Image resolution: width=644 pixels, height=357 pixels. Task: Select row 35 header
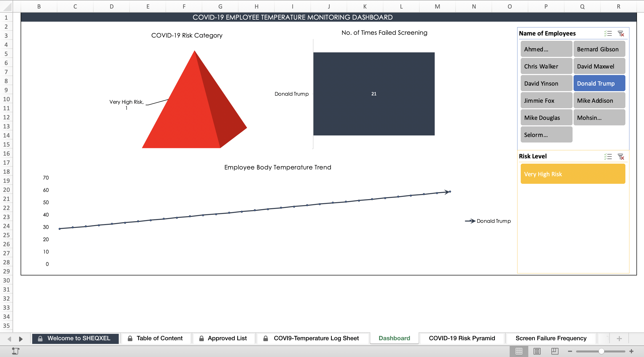6,326
